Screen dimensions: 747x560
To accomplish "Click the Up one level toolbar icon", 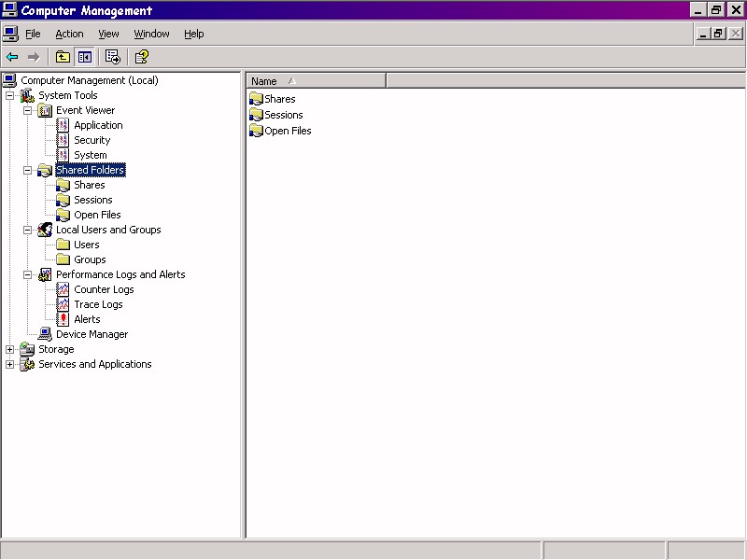I will coord(63,57).
